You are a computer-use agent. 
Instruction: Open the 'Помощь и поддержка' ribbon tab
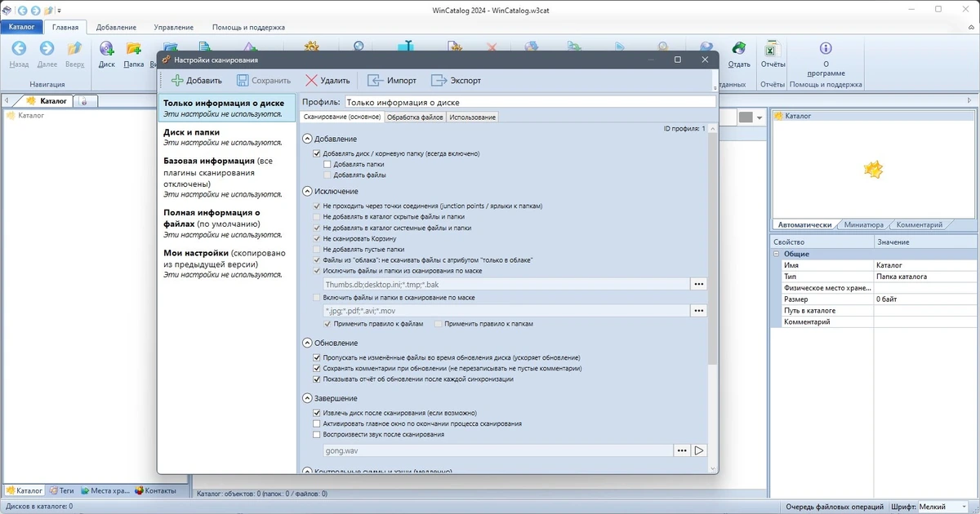pos(248,27)
